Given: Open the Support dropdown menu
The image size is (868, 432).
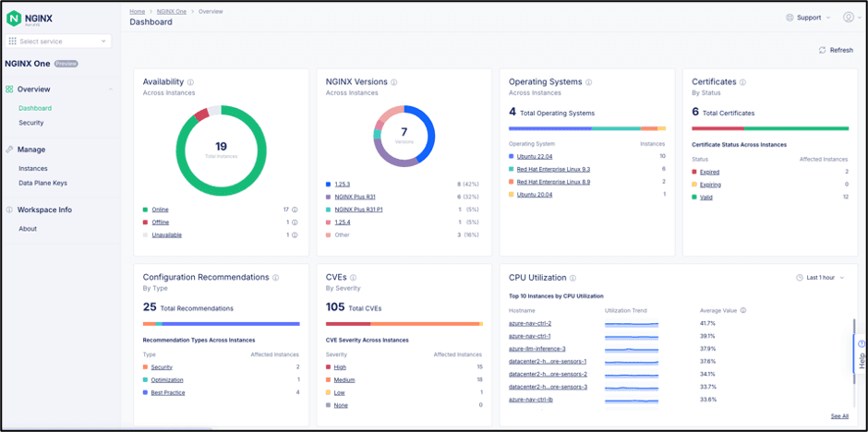Looking at the screenshot, I should [x=807, y=18].
